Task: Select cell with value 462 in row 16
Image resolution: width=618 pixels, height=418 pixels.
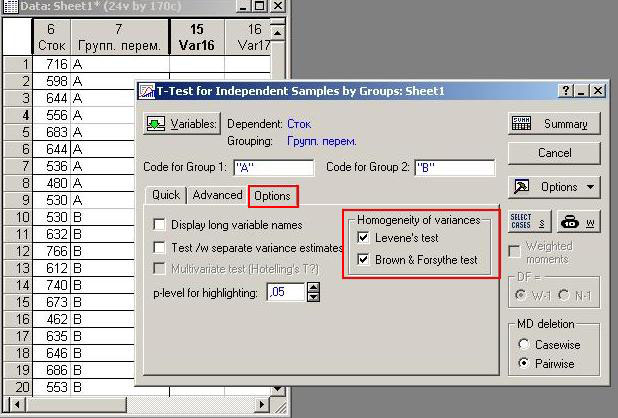Action: click(52, 319)
